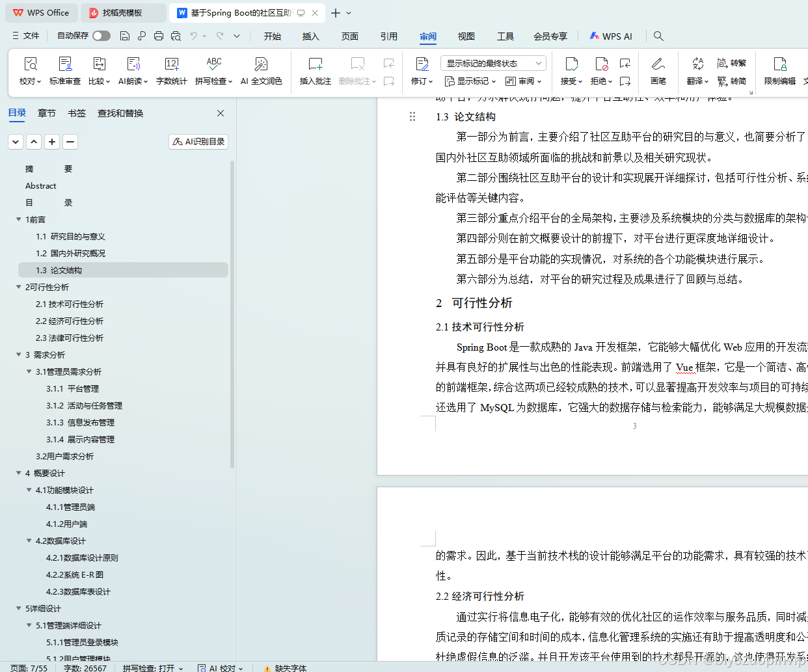Click the next change icon beside 拒绝
The image size is (808, 672).
(625, 81)
